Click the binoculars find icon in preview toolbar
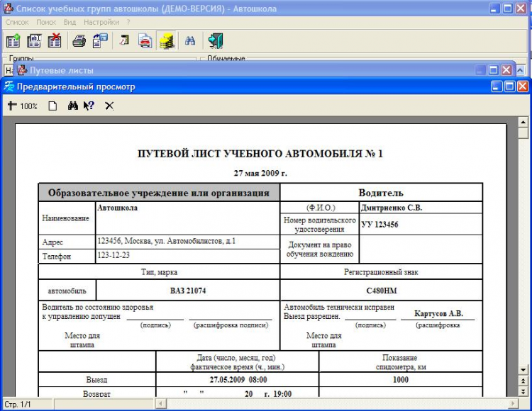Screen dimensions: 532x411 pyautogui.click(x=72, y=106)
